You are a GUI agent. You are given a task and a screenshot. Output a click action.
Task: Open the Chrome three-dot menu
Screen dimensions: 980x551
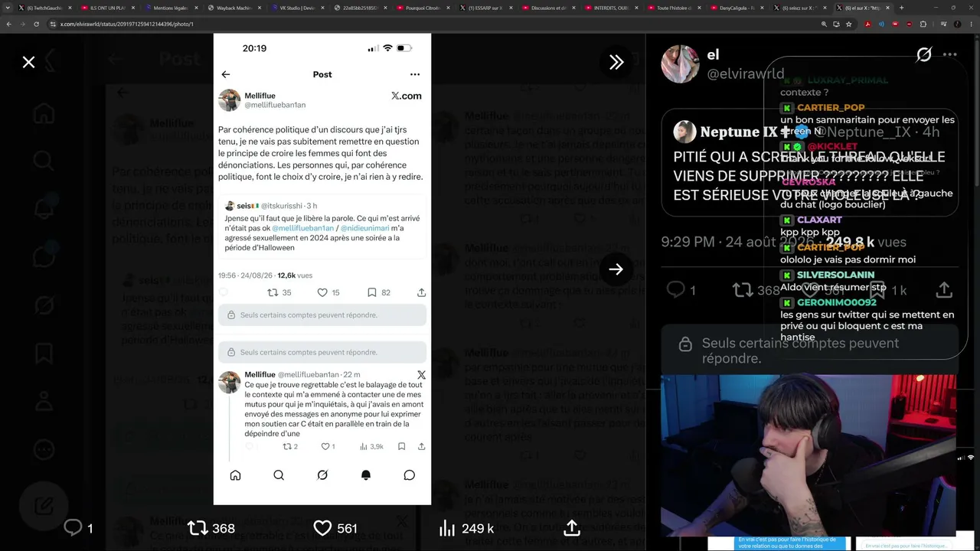(972, 24)
